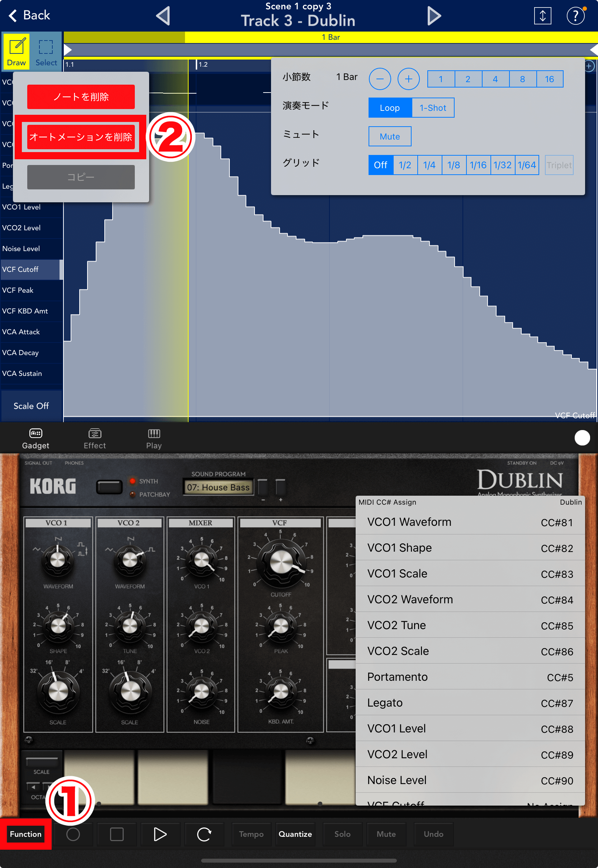Choose Legato CC#87 row
598x868 pixels.
point(470,703)
